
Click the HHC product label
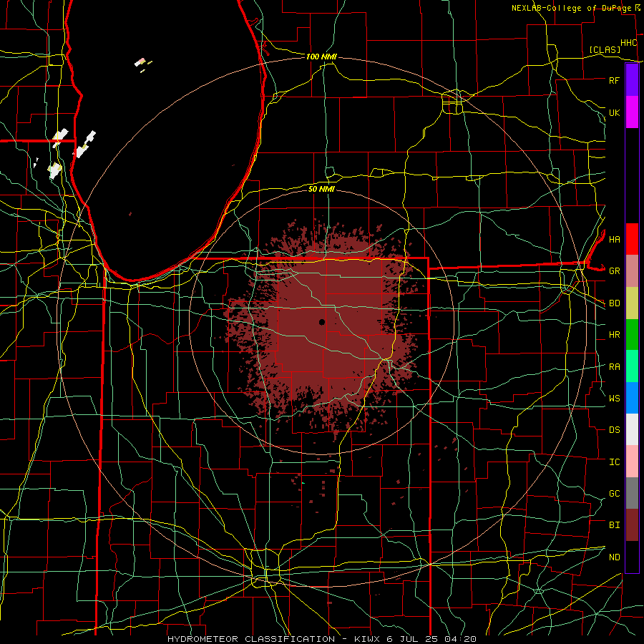tap(629, 43)
